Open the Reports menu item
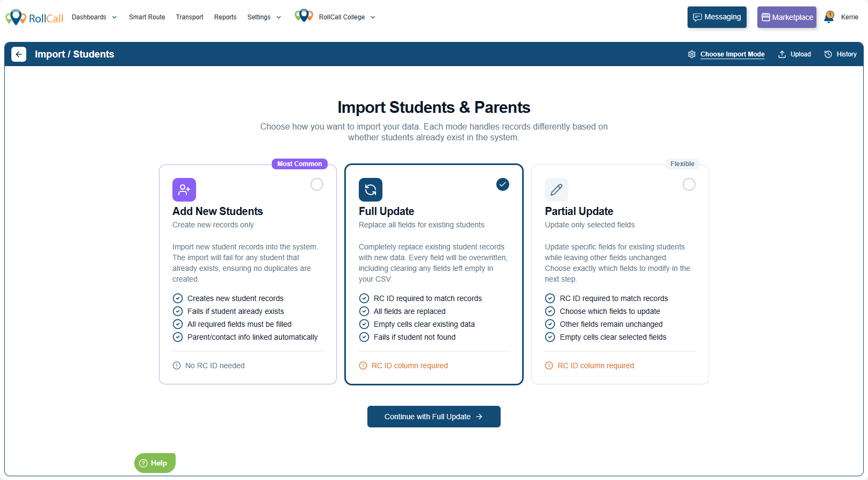 click(225, 17)
